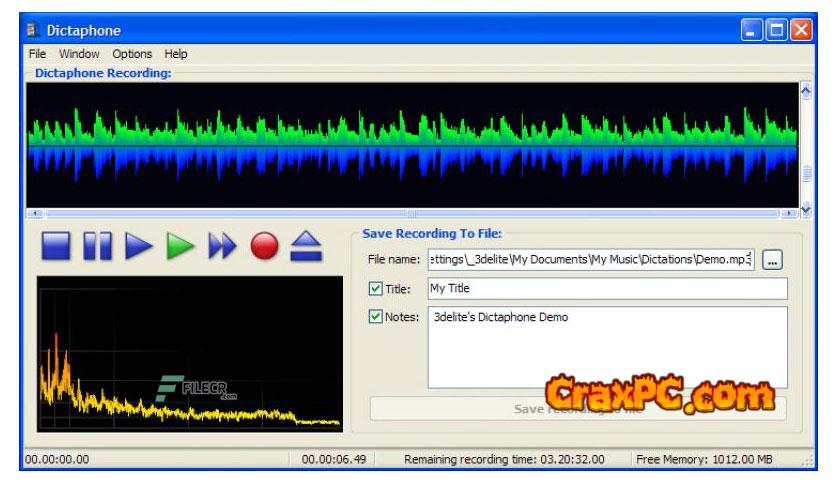
Task: Start recording with the red Record button
Action: [x=264, y=246]
